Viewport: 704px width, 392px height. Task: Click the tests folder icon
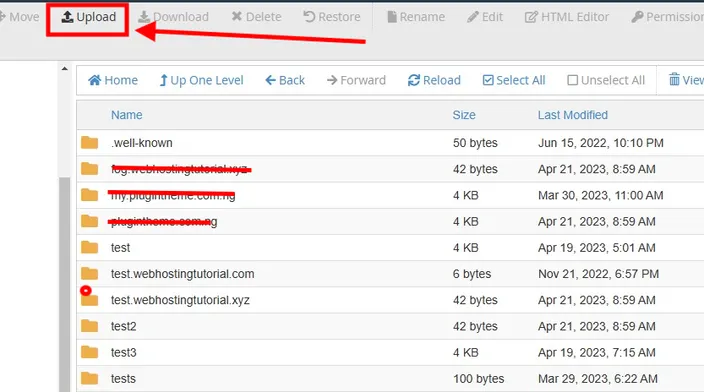click(x=89, y=379)
